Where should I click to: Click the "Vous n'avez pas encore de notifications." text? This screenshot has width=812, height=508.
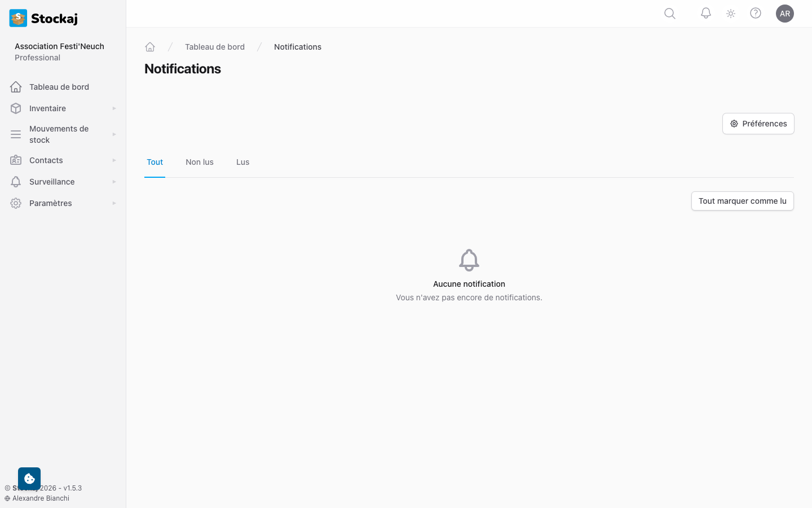click(469, 297)
